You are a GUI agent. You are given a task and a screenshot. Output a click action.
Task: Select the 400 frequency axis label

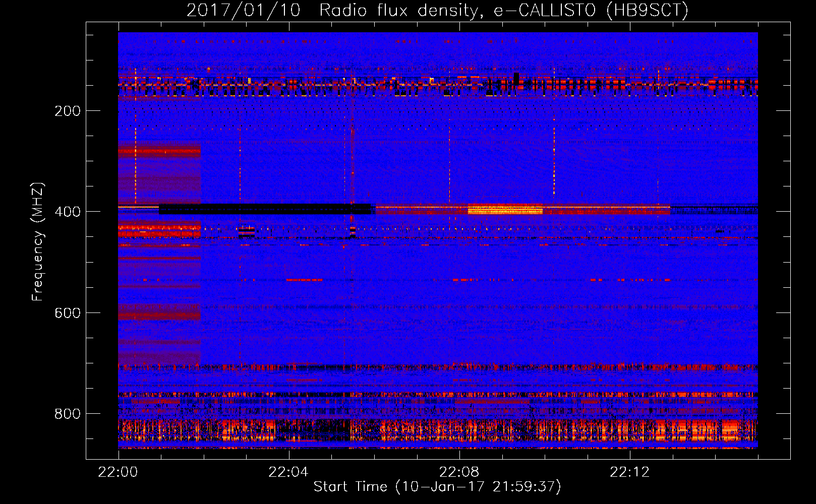coord(68,212)
